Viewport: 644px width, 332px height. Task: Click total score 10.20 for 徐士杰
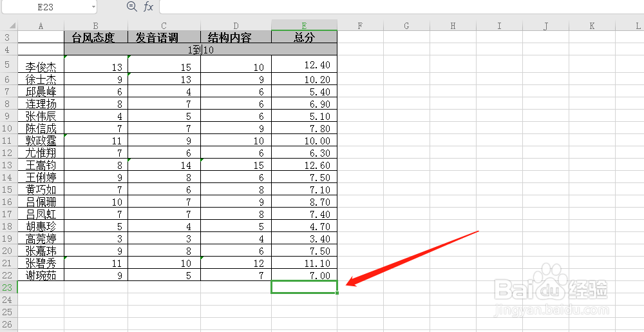(305, 79)
